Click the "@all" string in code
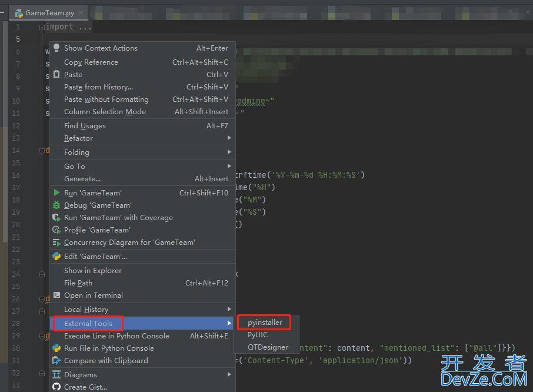533x392 pixels. 482,348
